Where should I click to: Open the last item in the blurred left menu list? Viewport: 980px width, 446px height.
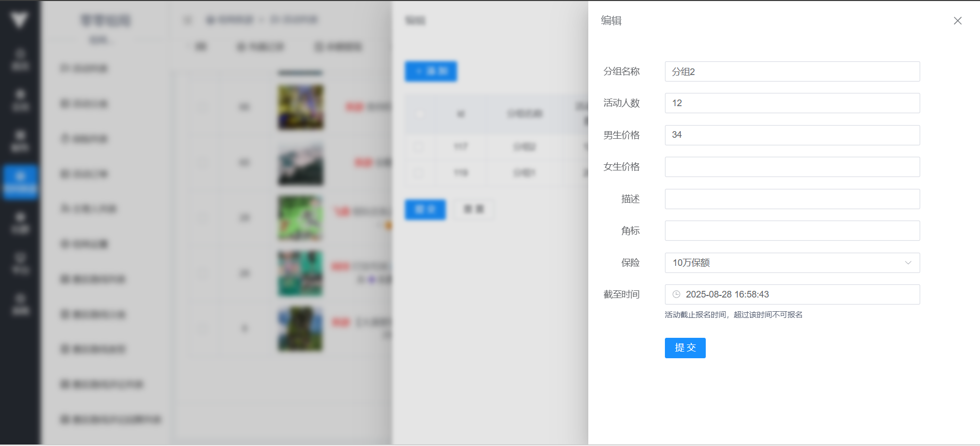coord(111,419)
